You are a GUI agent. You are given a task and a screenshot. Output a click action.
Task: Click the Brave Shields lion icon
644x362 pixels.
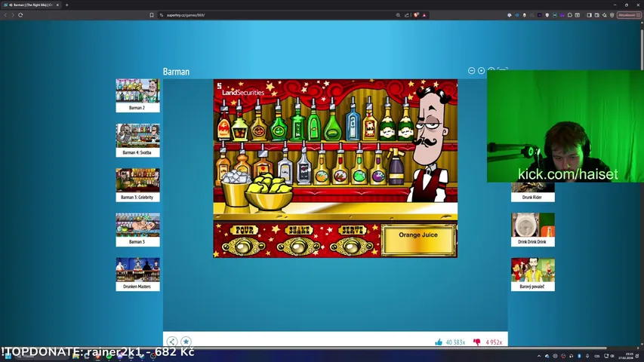pyautogui.click(x=416, y=15)
